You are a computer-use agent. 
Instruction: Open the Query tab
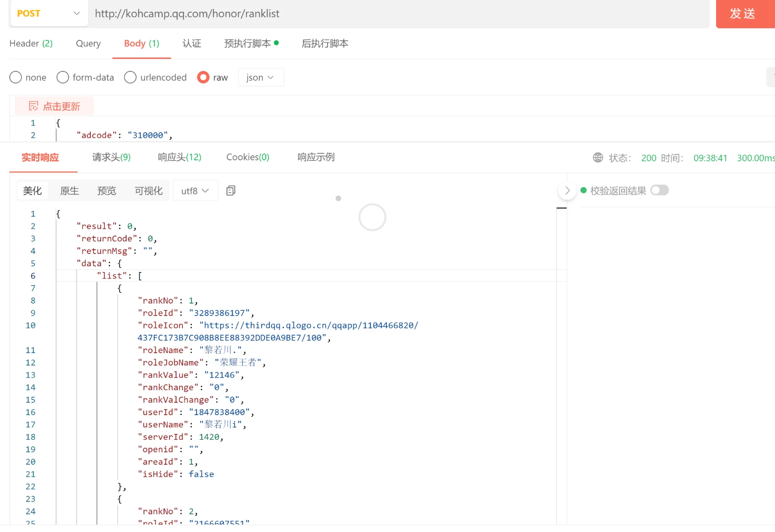point(88,44)
